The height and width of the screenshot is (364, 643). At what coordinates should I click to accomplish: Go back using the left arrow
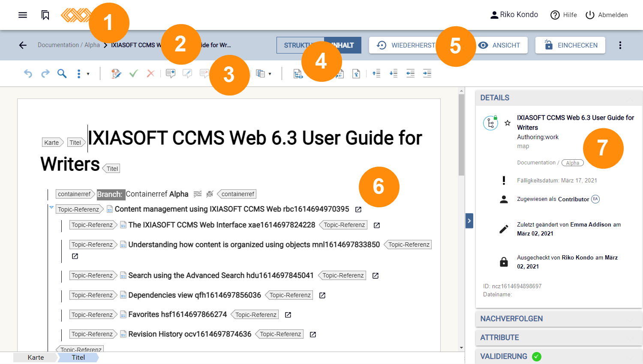tap(23, 45)
